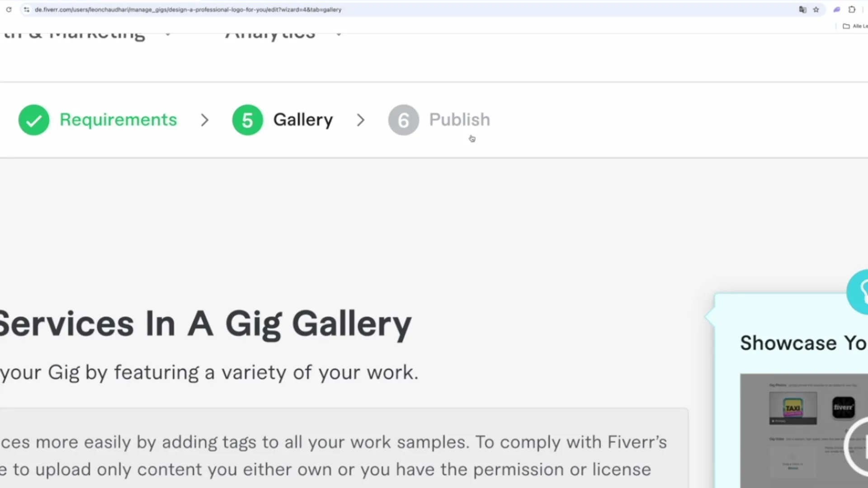Screen dimensions: 868x488
Task: Go back to the Requirements step
Action: point(118,120)
